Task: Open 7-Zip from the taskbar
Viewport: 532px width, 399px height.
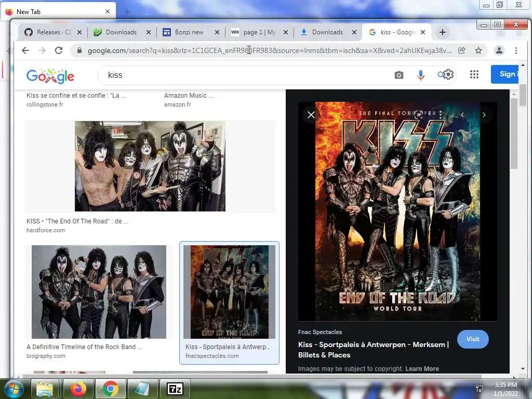Action: pos(175,389)
